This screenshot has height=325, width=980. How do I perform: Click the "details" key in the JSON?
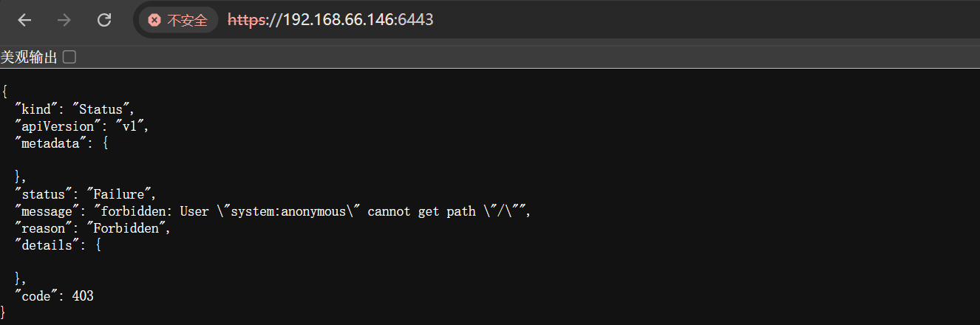click(44, 245)
